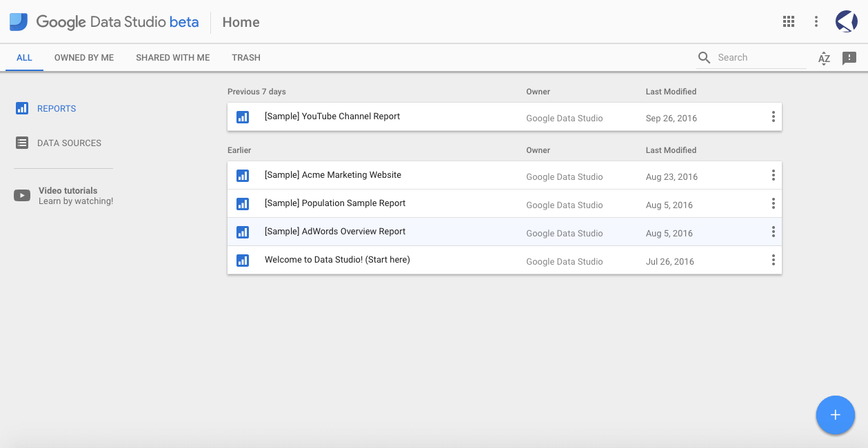Click the report icon beside AdWords Overview Report
This screenshot has height=448, width=868.
(x=243, y=232)
